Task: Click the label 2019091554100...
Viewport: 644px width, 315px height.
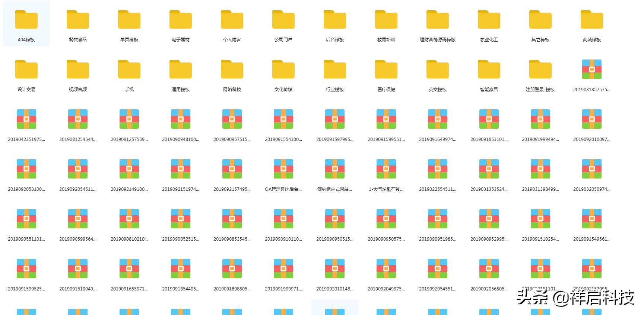Action: click(x=283, y=139)
